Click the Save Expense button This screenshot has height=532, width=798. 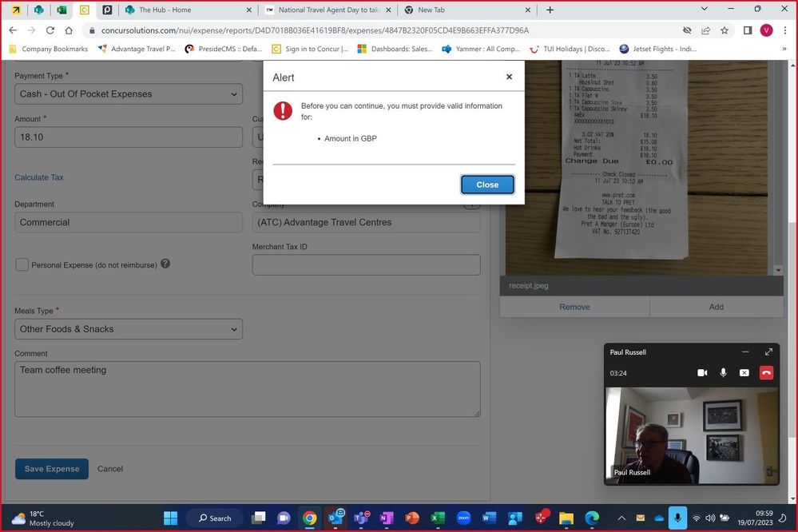(x=52, y=469)
